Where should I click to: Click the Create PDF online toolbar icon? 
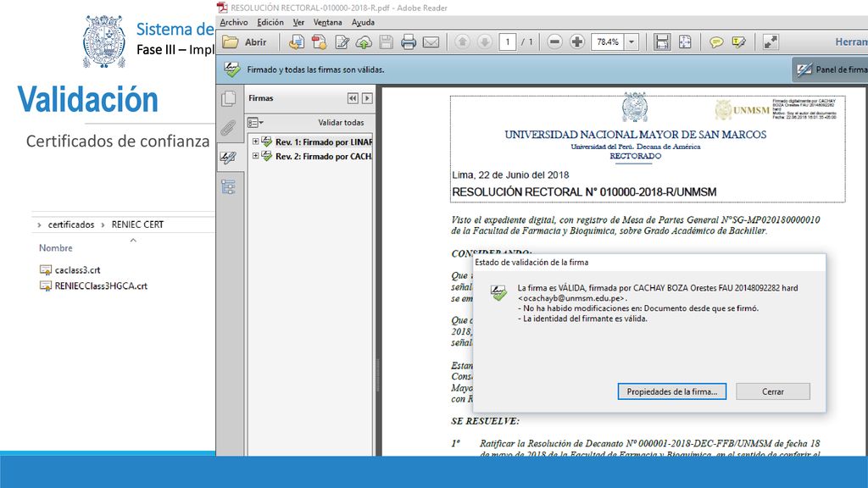[x=296, y=42]
